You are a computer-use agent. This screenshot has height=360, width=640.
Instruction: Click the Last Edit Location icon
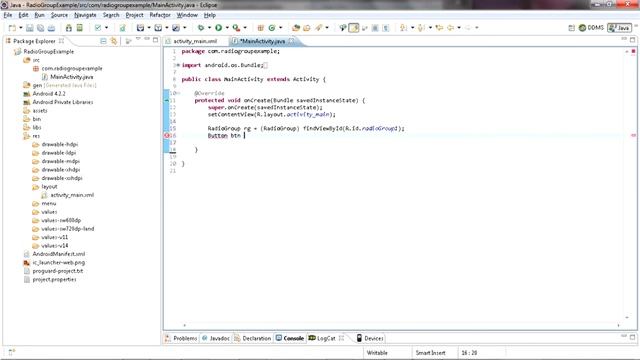(x=439, y=28)
